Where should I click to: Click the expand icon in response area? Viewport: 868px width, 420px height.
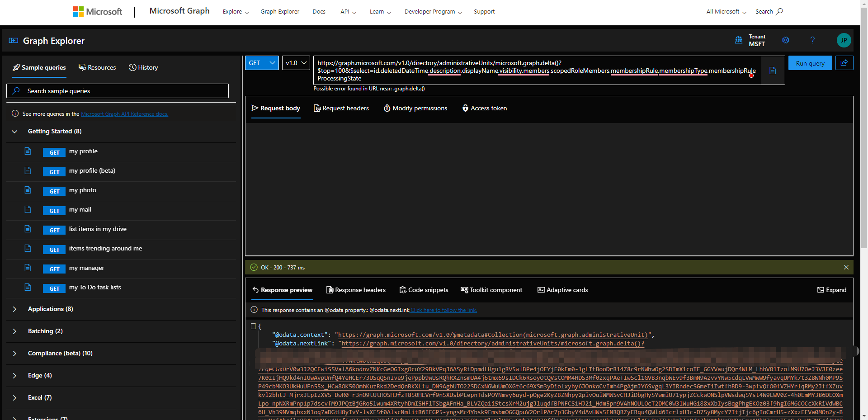pos(821,290)
